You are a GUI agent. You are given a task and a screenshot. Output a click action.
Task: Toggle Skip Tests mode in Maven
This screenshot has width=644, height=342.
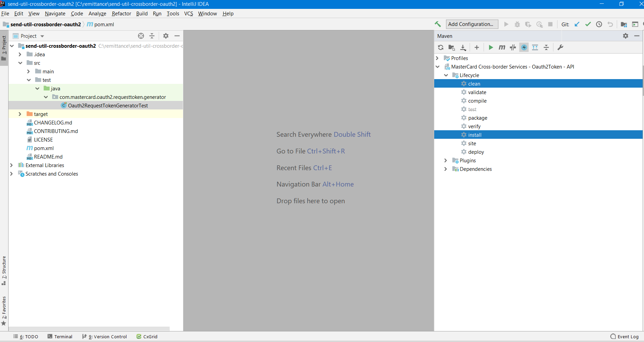click(x=524, y=47)
